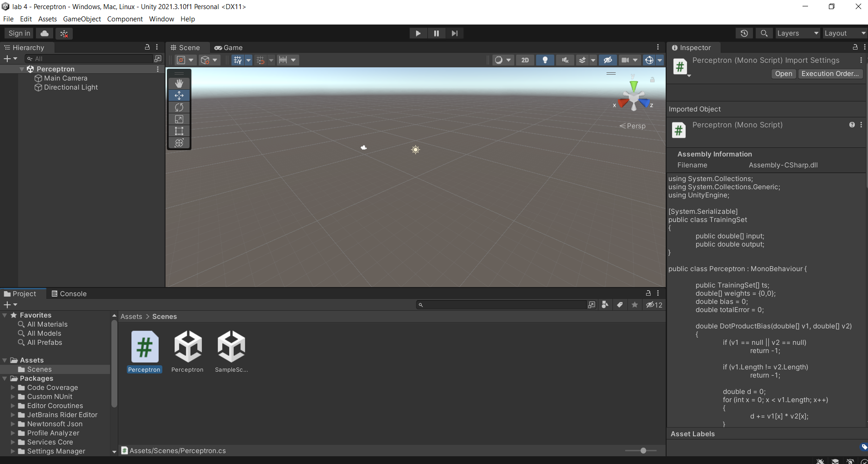
Task: Toggle scene lighting on or off
Action: 545,60
